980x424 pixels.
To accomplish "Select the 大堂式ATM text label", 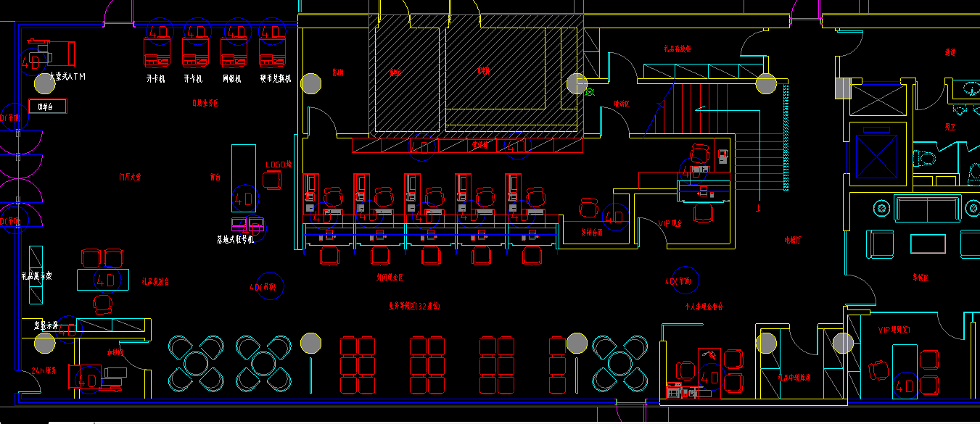I will click(67, 76).
